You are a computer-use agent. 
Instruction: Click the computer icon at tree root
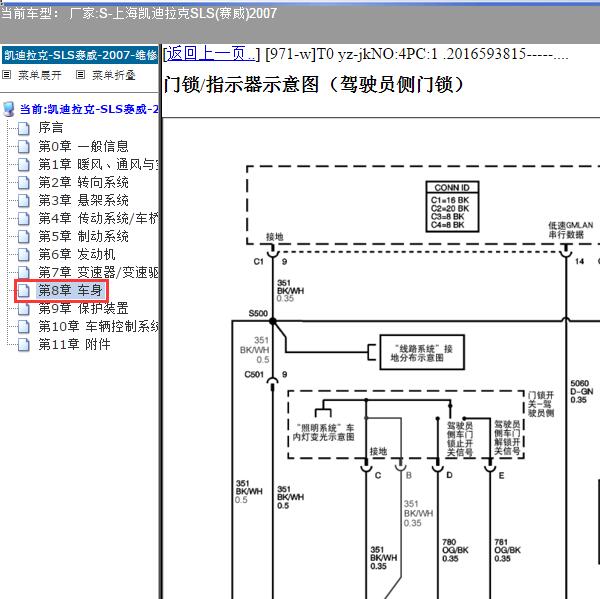[x=8, y=109]
